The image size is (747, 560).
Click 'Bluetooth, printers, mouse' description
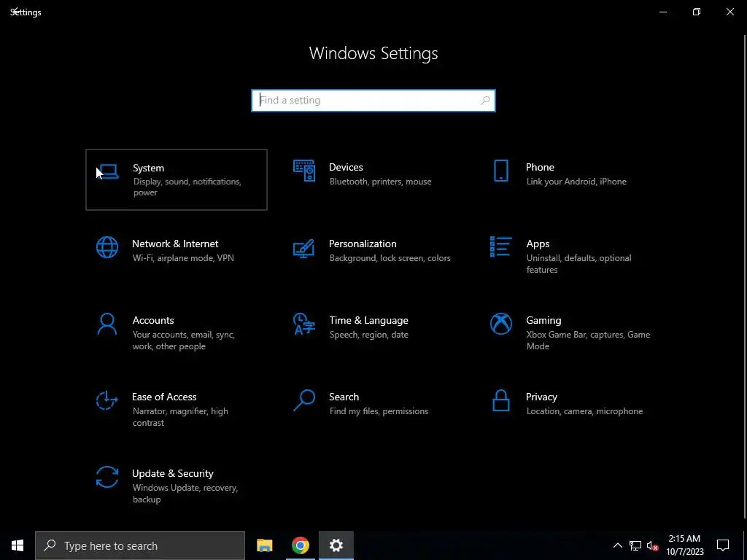point(380,182)
